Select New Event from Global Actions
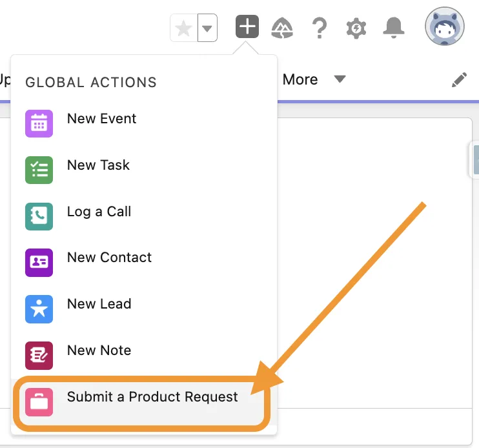Viewport: 479px width, 448px height. (101, 119)
